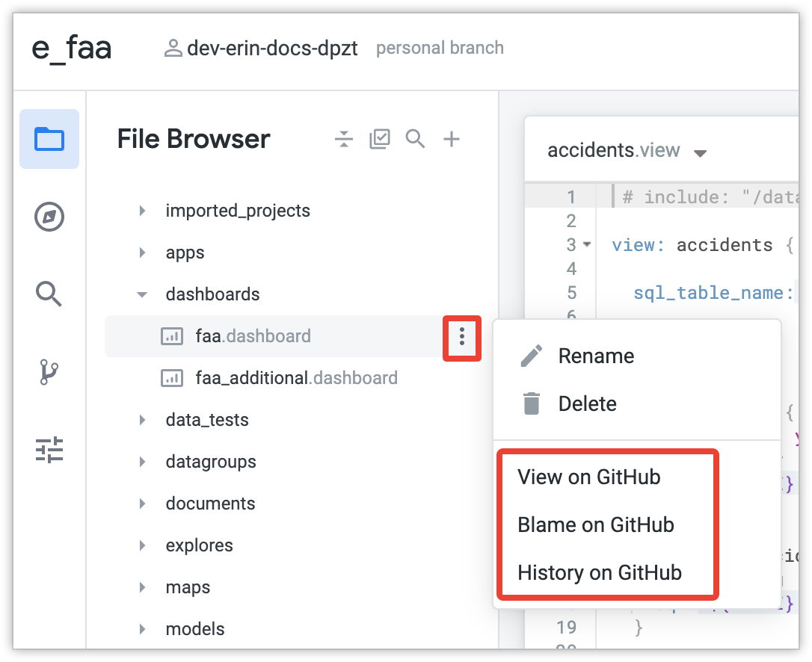The height and width of the screenshot is (662, 812).
Task: Open the File Browser folder icon in sidebar
Action: (x=49, y=139)
